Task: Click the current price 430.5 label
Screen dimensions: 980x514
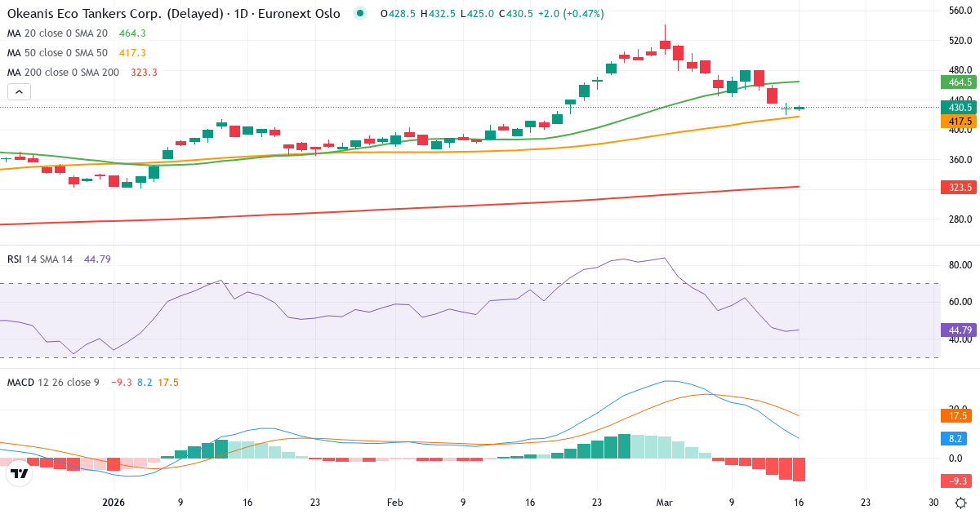Action: pyautogui.click(x=959, y=107)
